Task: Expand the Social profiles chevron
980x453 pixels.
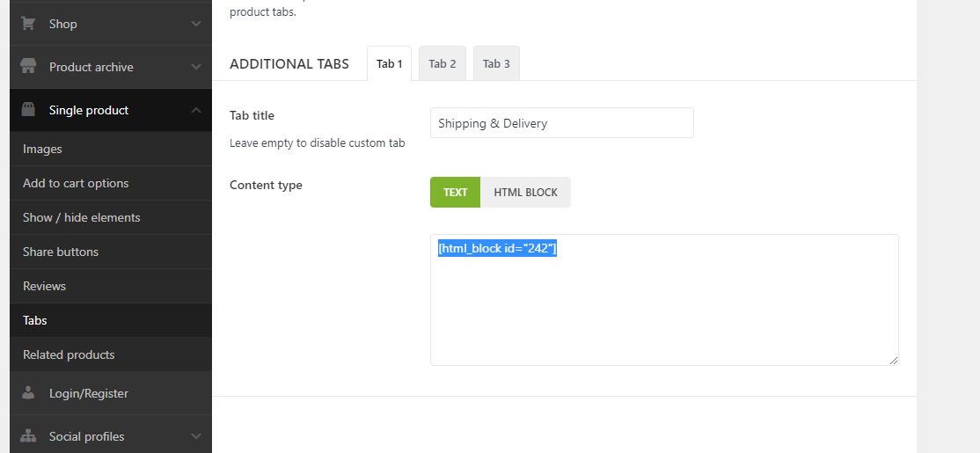Action: [196, 436]
